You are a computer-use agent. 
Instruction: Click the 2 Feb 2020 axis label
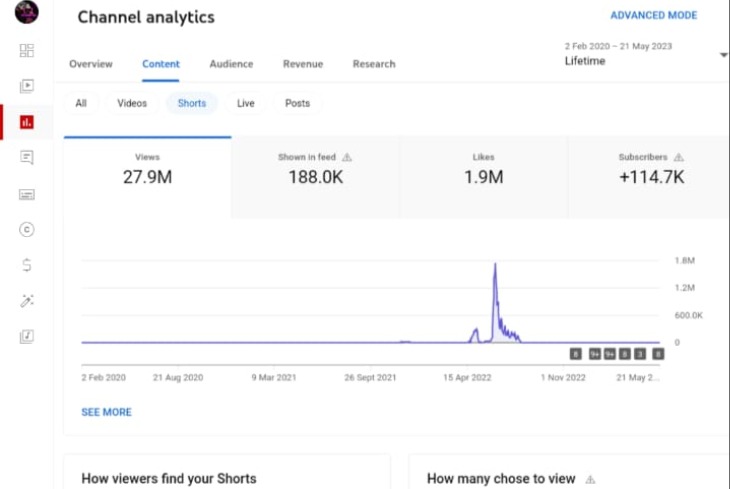point(103,378)
